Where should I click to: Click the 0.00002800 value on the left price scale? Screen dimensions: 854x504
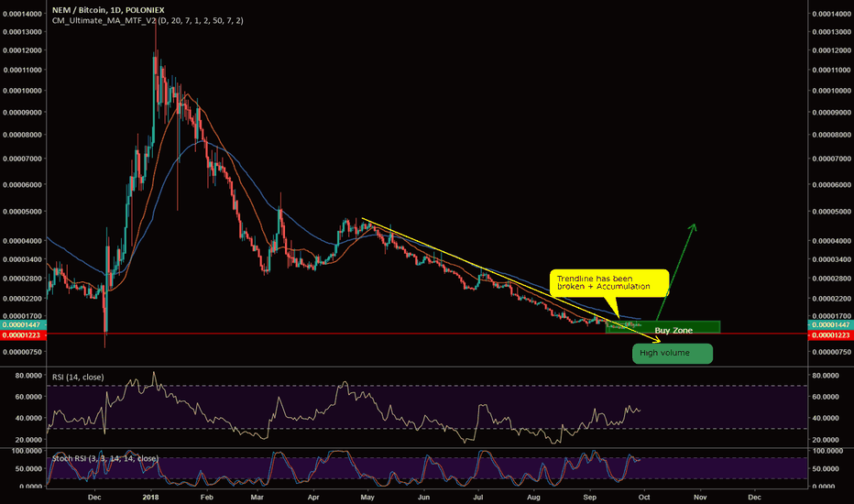pyautogui.click(x=22, y=279)
